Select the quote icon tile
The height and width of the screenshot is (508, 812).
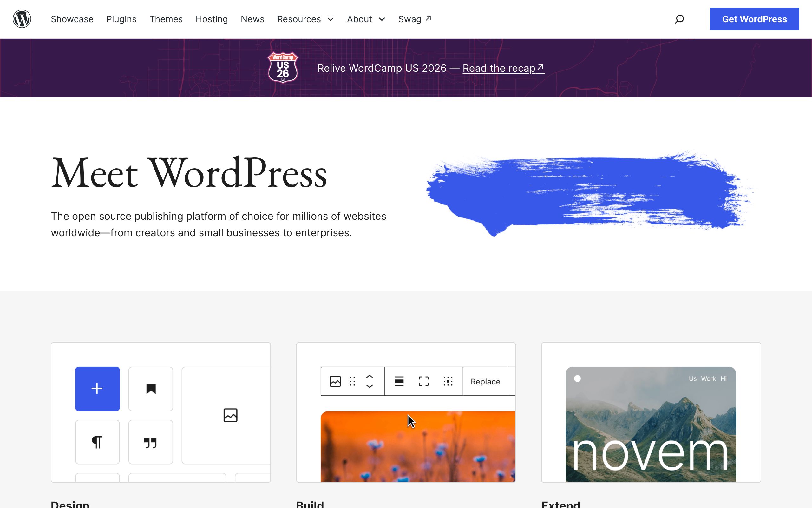[x=151, y=442]
